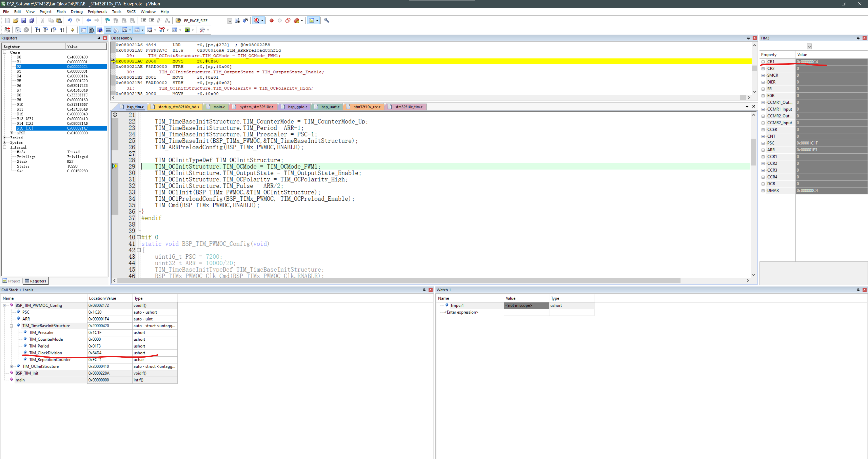Toggle the Command window button
Image resolution: width=868 pixels, height=459 pixels.
coord(84,30)
